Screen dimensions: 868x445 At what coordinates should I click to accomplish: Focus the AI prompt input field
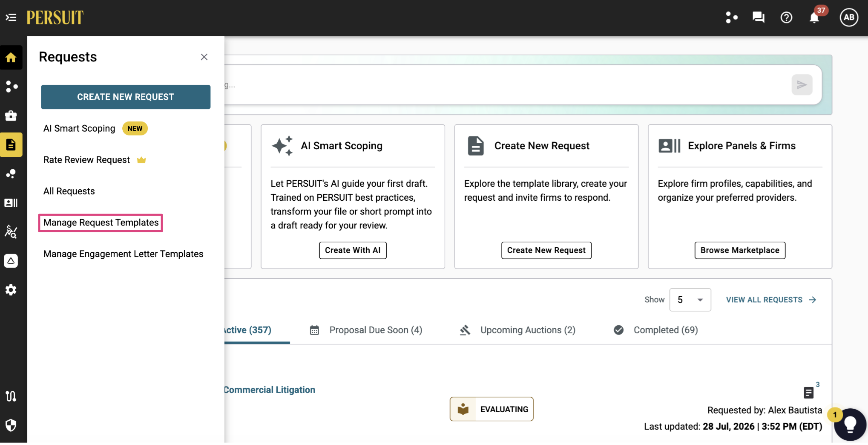point(507,85)
